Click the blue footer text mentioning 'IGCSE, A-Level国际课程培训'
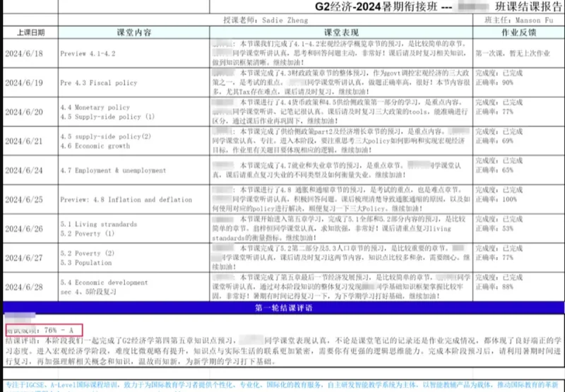The width and height of the screenshot is (565, 392). [281, 385]
